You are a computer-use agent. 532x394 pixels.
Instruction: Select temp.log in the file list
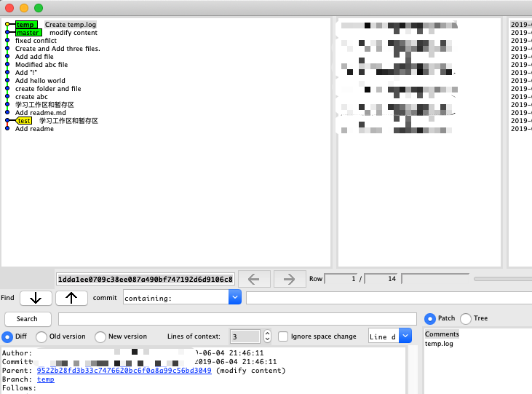tap(439, 343)
